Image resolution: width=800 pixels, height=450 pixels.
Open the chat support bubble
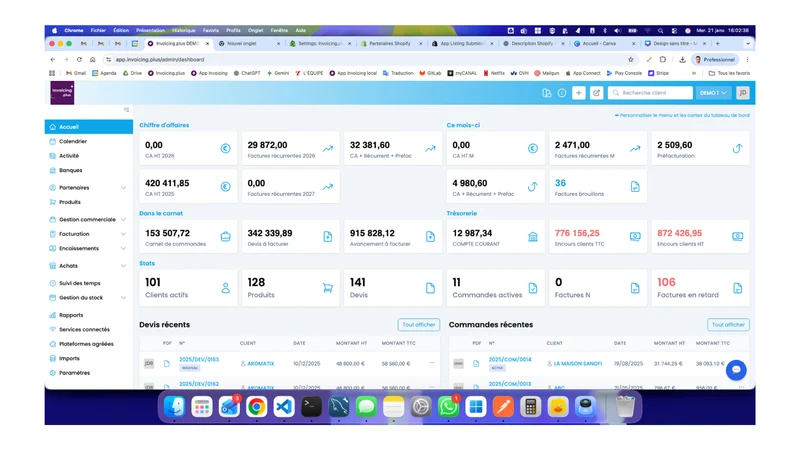point(736,370)
